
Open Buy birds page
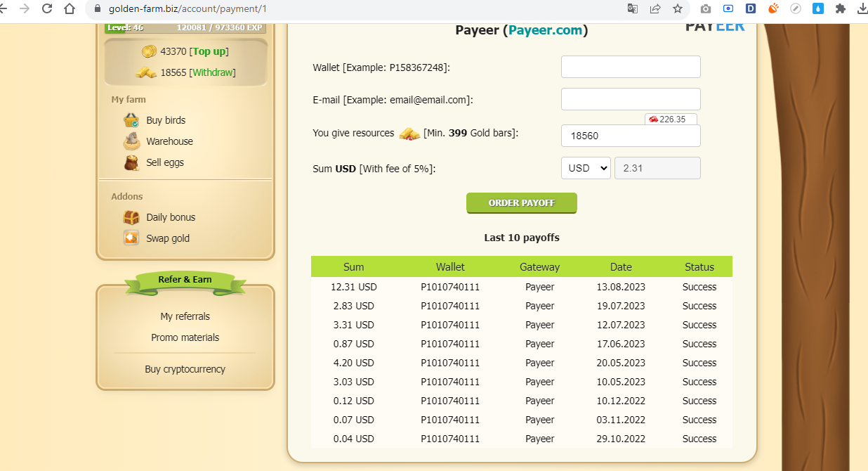[x=166, y=120]
